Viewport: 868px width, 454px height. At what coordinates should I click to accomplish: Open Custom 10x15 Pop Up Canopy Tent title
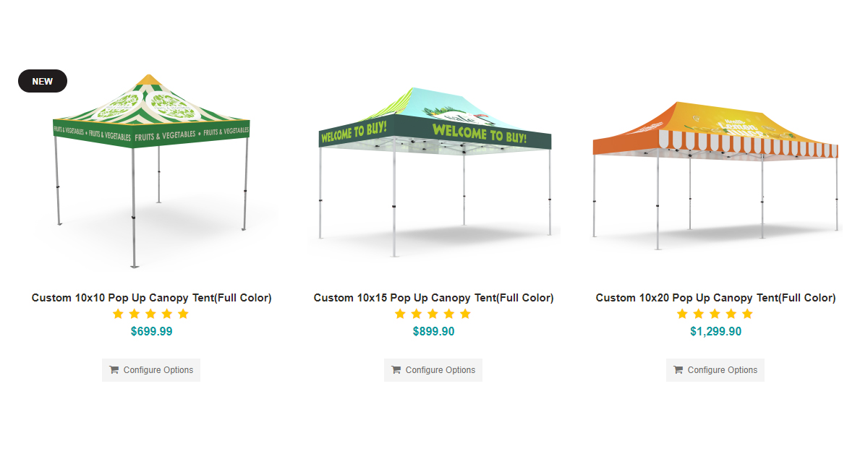point(433,298)
